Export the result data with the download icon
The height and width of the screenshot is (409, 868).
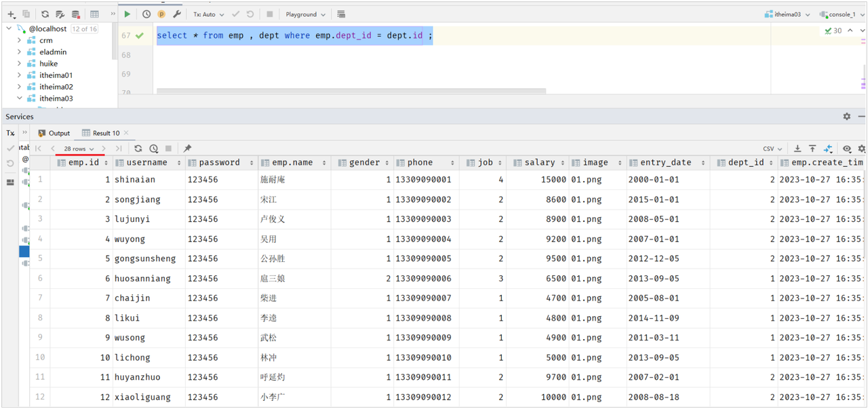pos(797,149)
